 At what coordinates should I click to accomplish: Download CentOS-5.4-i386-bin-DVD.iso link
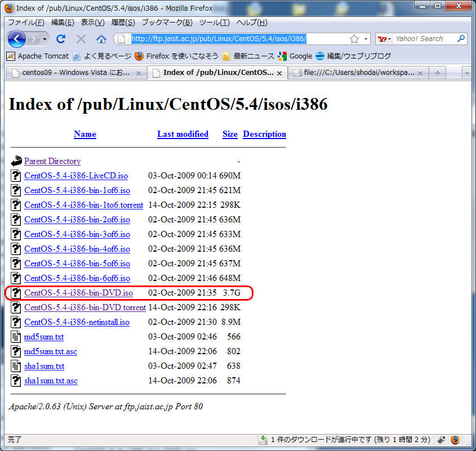point(78,293)
